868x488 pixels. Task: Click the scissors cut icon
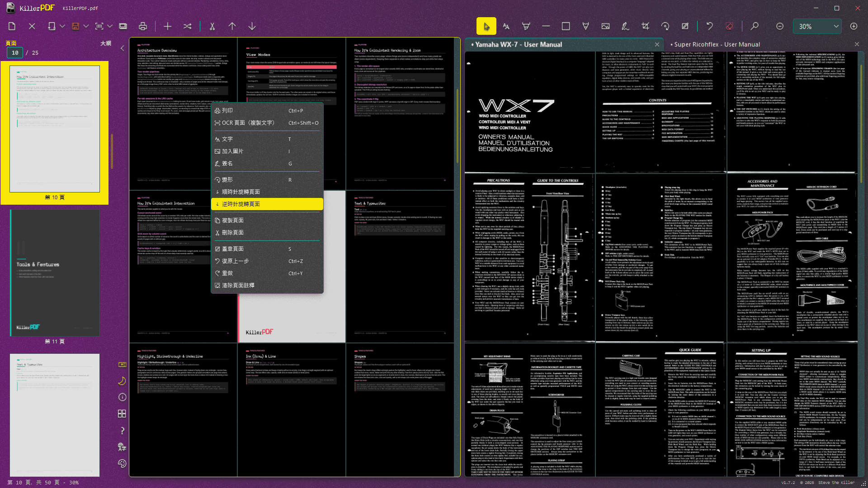point(212,26)
